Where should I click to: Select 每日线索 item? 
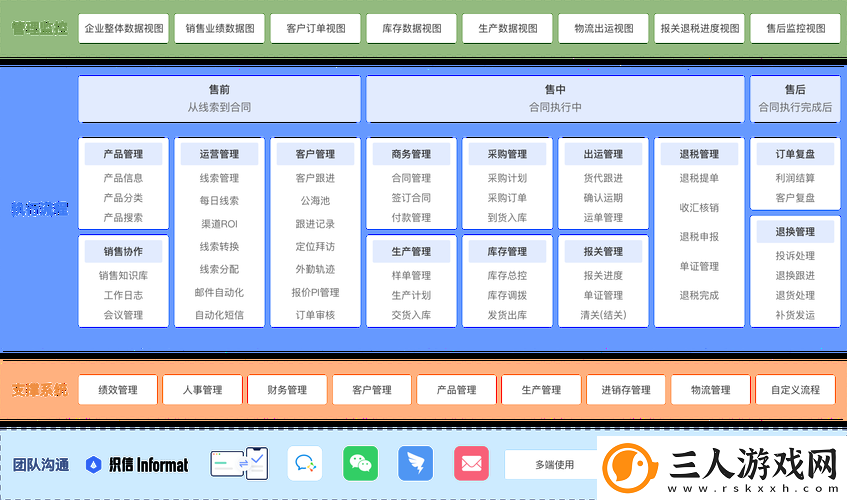pyautogui.click(x=219, y=201)
